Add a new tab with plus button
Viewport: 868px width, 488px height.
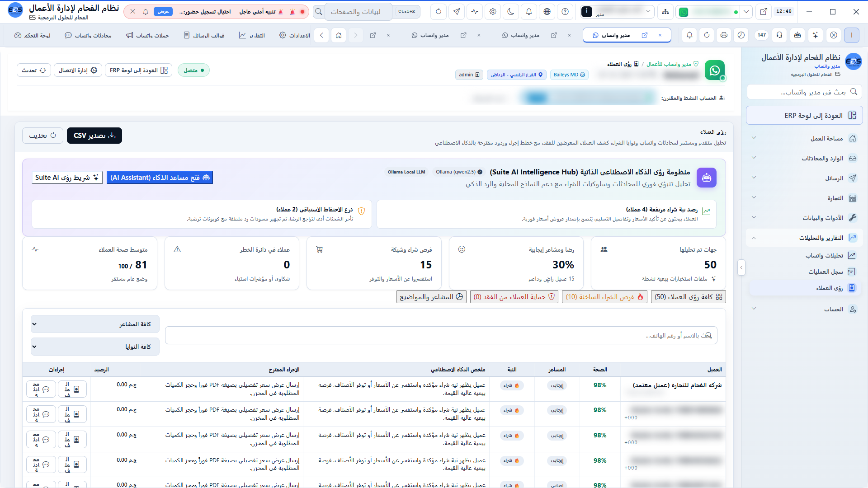coord(852,35)
